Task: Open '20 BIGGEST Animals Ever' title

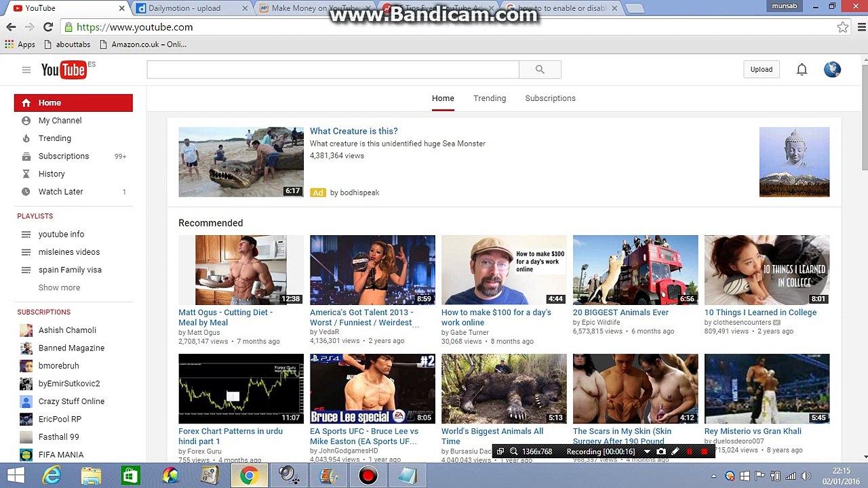Action: pyautogui.click(x=620, y=312)
